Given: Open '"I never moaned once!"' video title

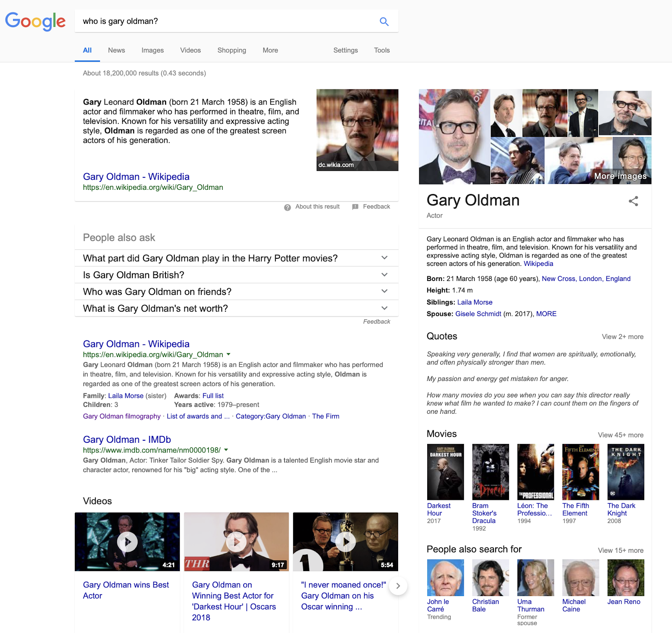Looking at the screenshot, I should coord(343,596).
